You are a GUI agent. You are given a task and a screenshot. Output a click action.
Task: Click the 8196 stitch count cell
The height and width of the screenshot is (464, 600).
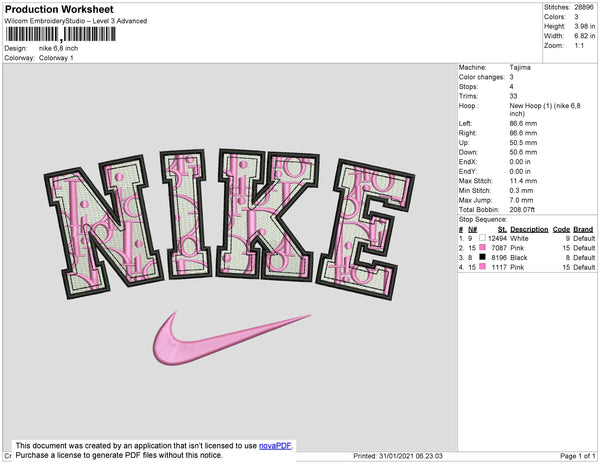click(499, 257)
